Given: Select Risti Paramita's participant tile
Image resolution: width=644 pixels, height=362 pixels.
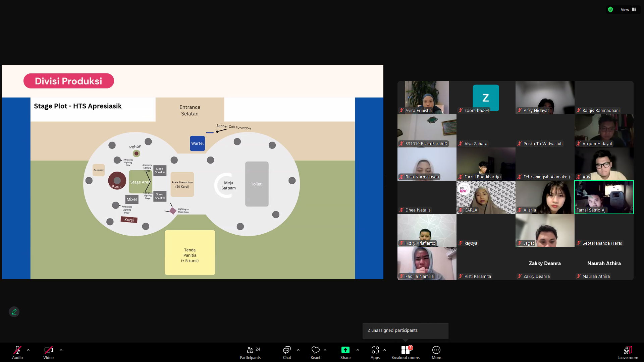Looking at the screenshot, I should coord(486,263).
